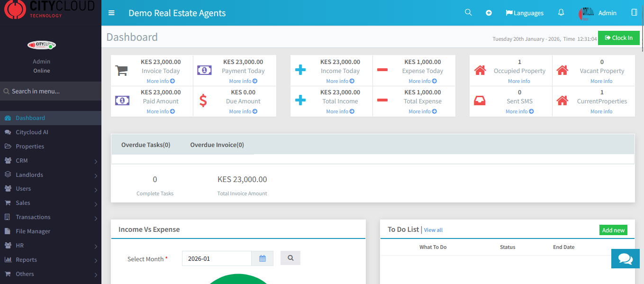644x284 pixels.
Task: Click the Payment Today money icon
Action: click(204, 70)
